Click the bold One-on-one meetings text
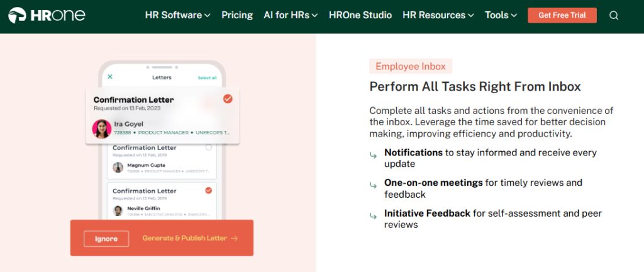 (433, 183)
